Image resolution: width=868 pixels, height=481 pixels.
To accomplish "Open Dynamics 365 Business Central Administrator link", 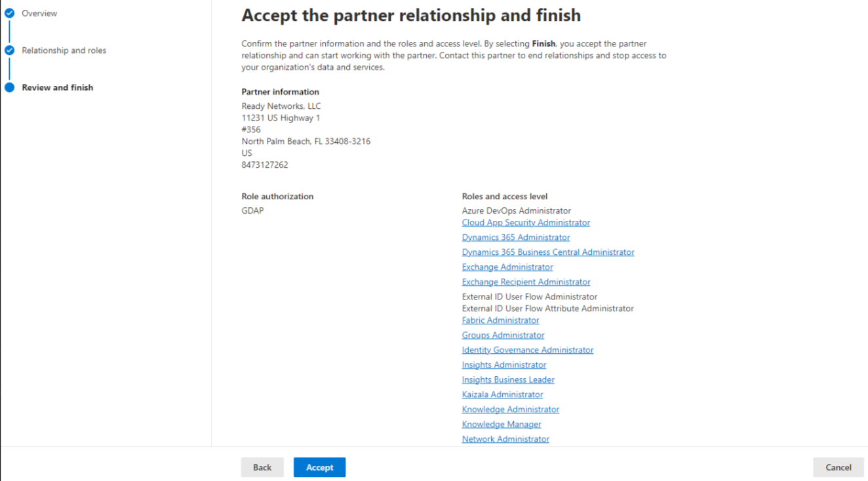I will [548, 252].
